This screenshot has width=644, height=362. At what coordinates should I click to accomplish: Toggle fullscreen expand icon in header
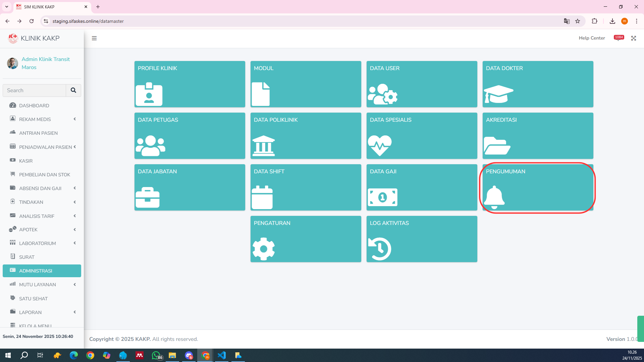coord(633,38)
